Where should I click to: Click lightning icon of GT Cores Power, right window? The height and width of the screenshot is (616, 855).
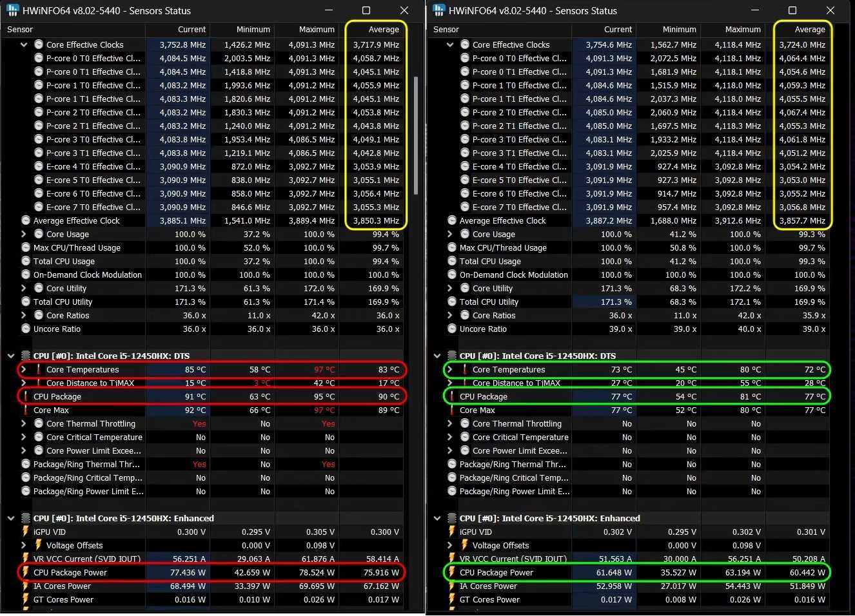452,599
